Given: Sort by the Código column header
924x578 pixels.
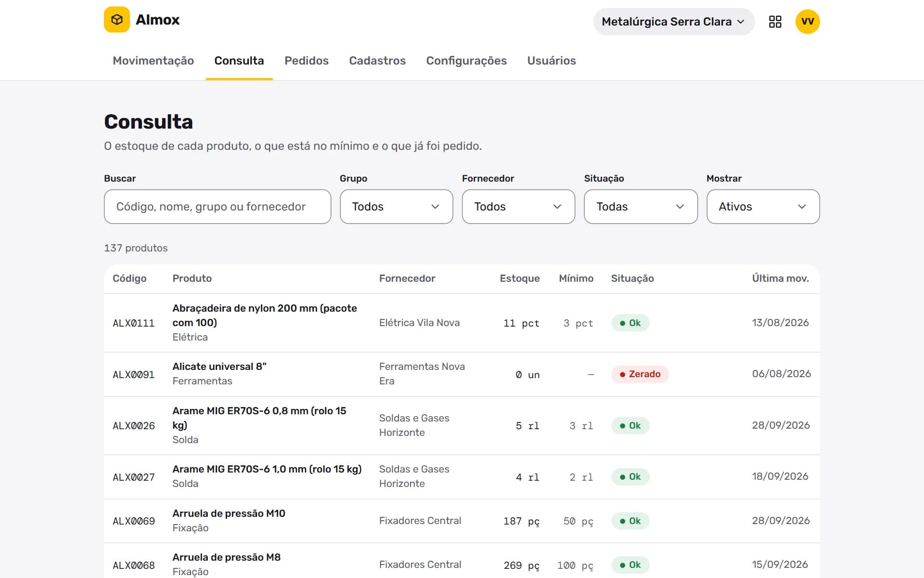Looking at the screenshot, I should pyautogui.click(x=129, y=278).
